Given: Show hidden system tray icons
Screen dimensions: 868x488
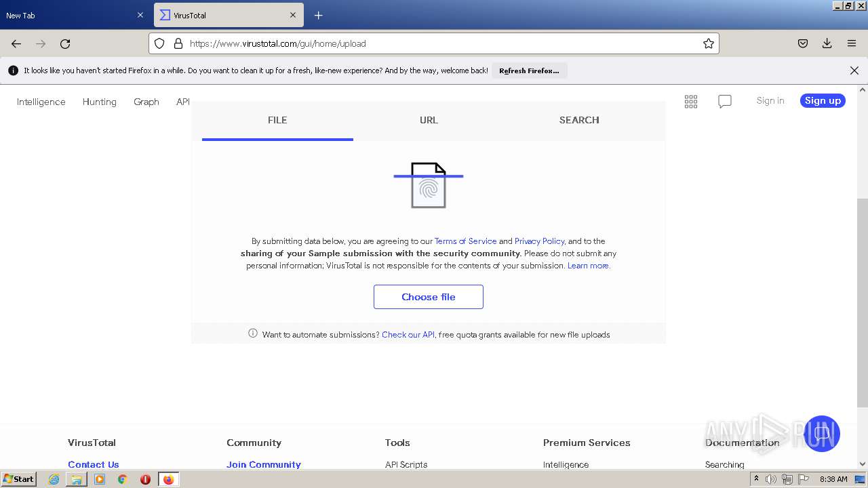Looking at the screenshot, I should pyautogui.click(x=756, y=479).
